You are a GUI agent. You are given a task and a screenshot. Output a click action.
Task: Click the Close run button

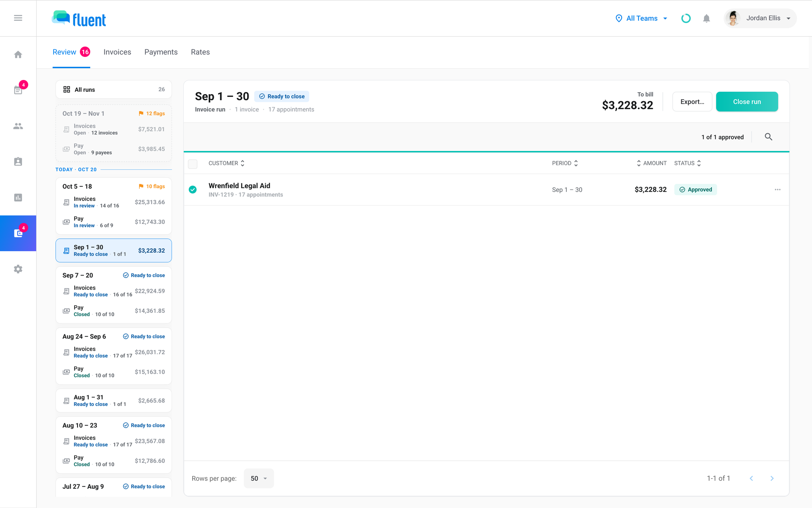pyautogui.click(x=747, y=102)
